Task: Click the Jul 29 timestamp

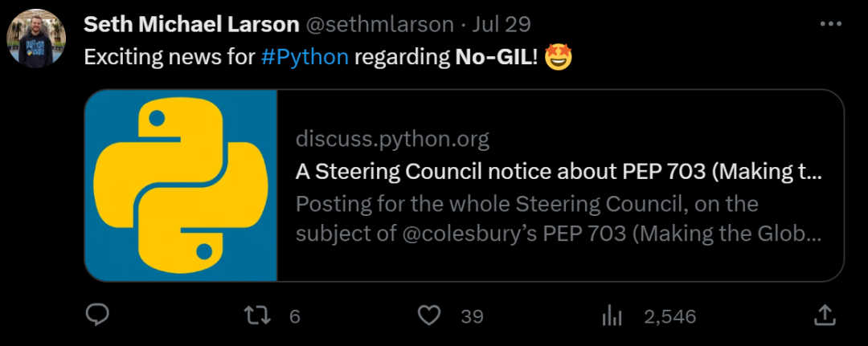Action: [x=502, y=24]
